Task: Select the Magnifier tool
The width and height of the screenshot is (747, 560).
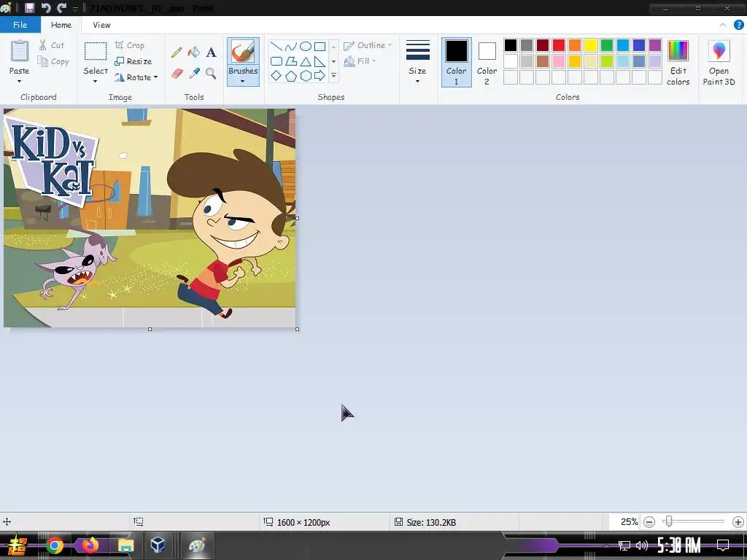Action: coord(211,74)
